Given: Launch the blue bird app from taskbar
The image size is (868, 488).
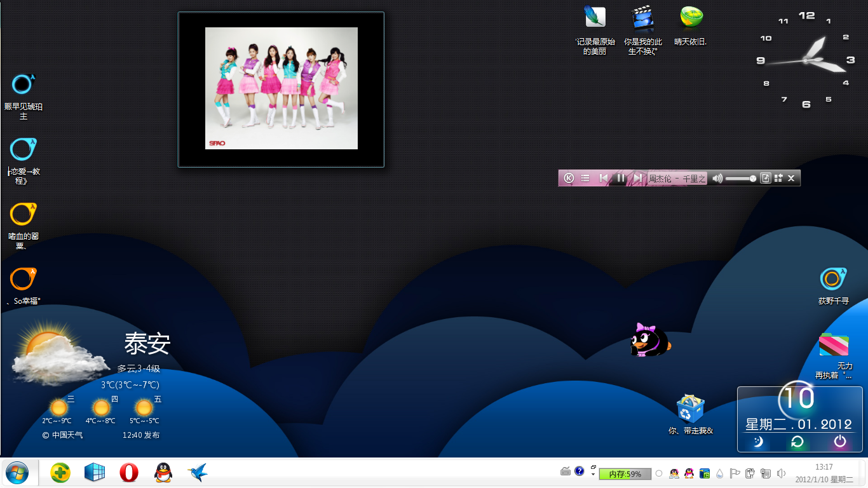Looking at the screenshot, I should pos(198,473).
